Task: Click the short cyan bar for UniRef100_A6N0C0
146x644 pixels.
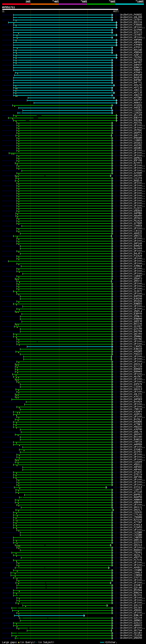Action: click(75, 103)
